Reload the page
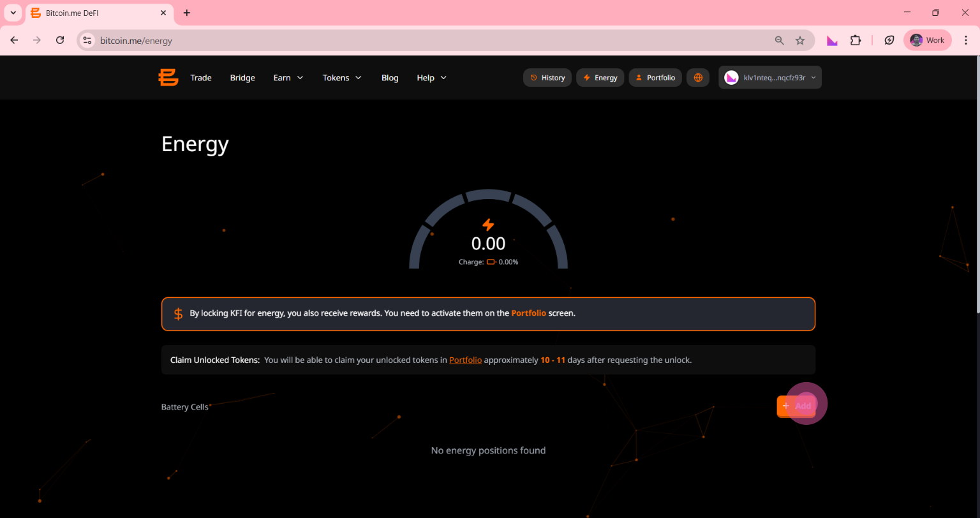This screenshot has height=518, width=980. [x=60, y=40]
